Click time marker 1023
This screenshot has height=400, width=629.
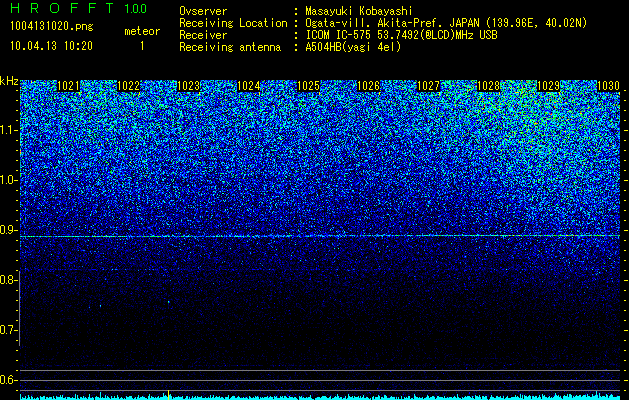tap(189, 86)
